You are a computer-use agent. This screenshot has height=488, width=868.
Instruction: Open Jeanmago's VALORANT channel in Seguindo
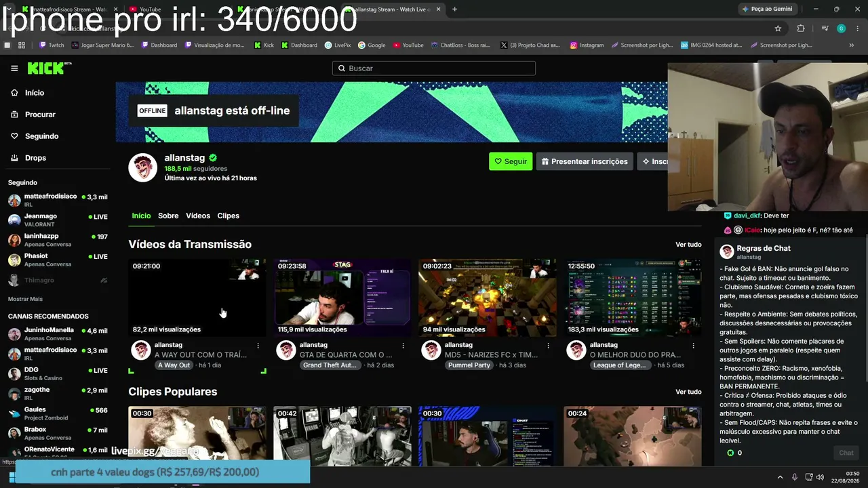coord(58,220)
